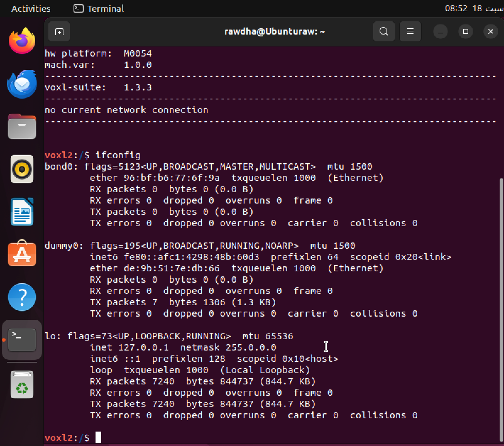Select the Terminal icon in the dock

[22, 340]
